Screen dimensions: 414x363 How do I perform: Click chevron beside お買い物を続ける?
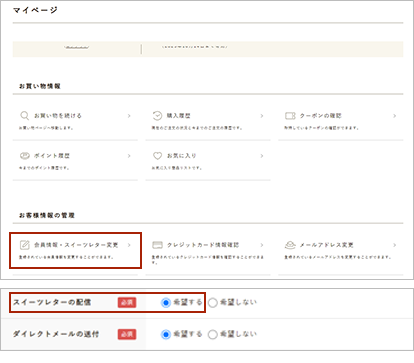coord(129,116)
